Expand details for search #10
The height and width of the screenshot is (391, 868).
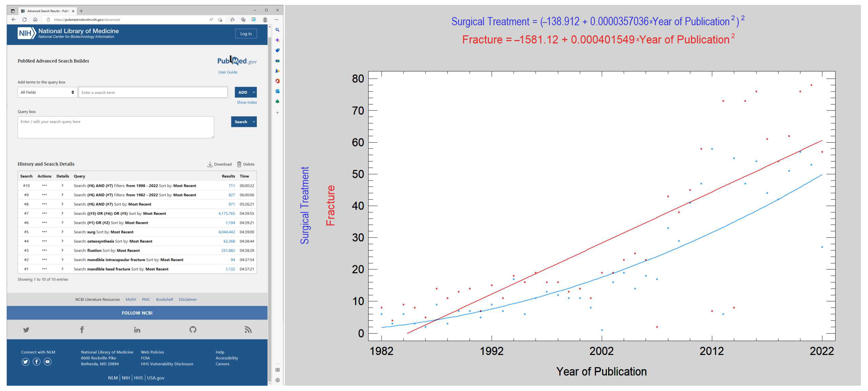[62, 186]
